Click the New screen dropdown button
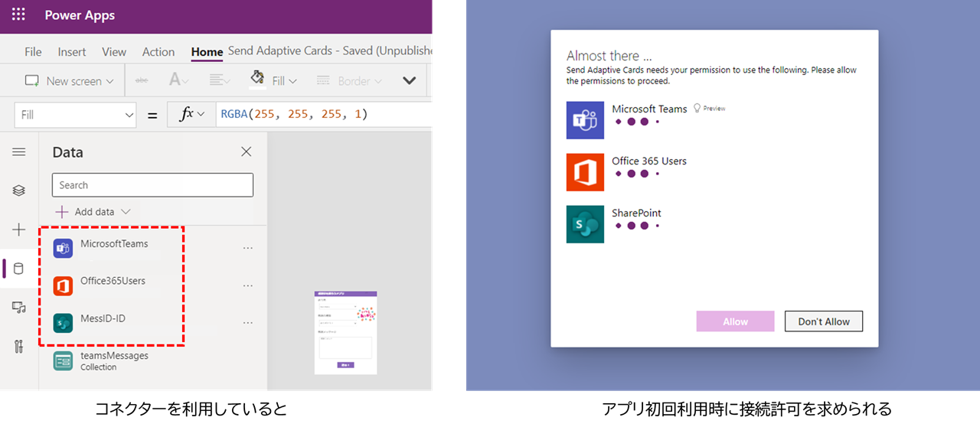Image resolution: width=980 pixels, height=427 pixels. pyautogui.click(x=69, y=81)
